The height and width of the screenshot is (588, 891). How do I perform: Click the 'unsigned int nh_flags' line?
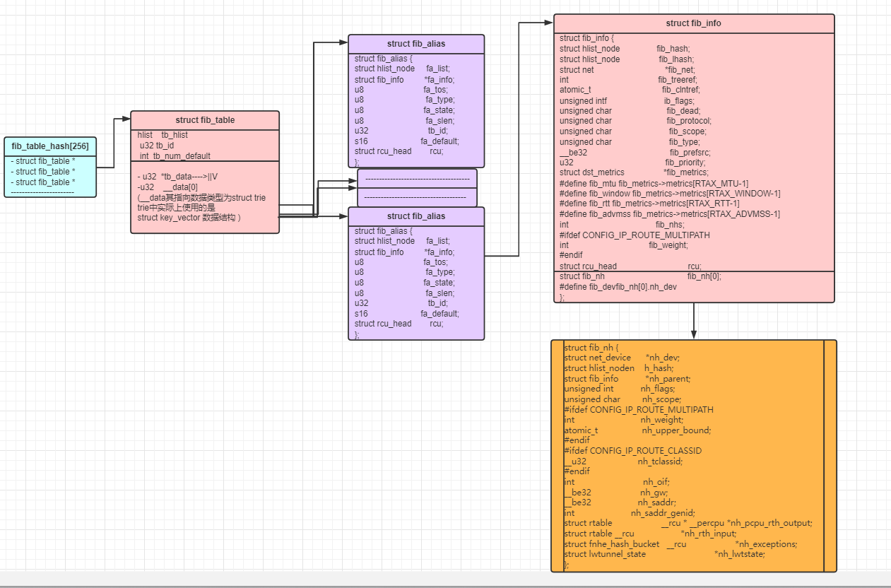point(620,388)
